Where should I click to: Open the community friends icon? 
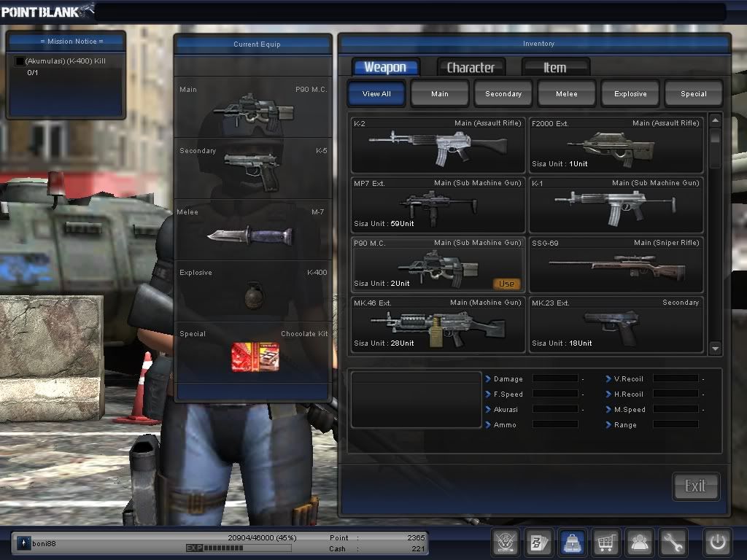click(x=639, y=542)
